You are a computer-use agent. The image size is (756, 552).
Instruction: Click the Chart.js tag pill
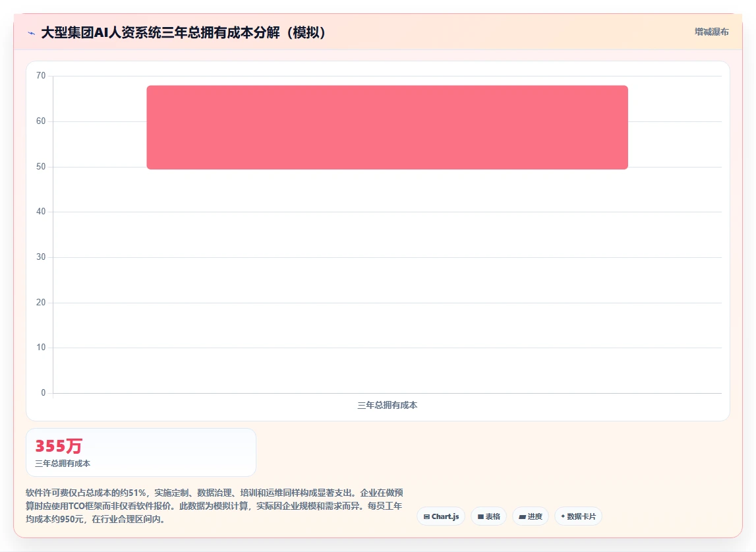(441, 516)
